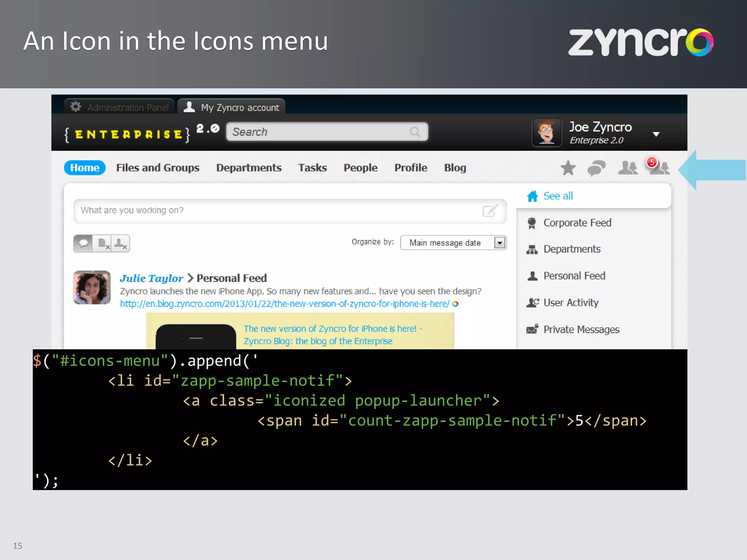Toggle the files filter icon
This screenshot has height=560, width=747.
(x=103, y=243)
